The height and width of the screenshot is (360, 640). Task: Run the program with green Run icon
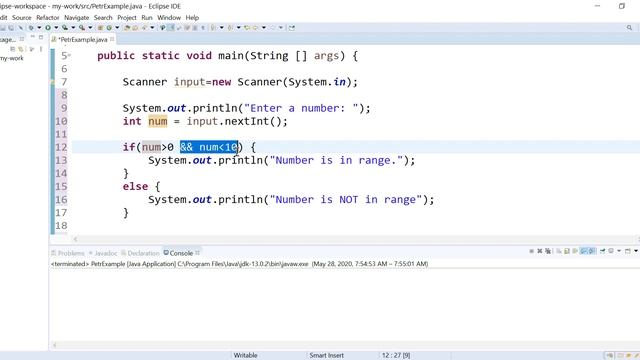[48, 28]
